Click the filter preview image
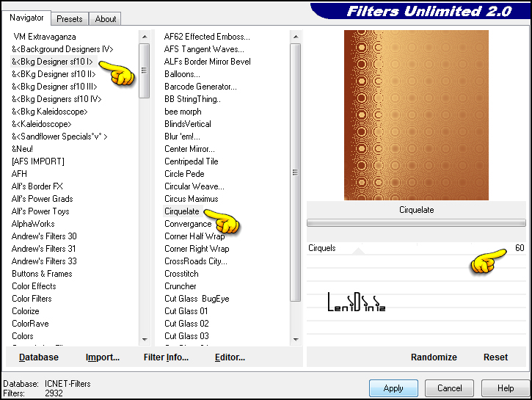Screen dimensions: 532x400 [416, 115]
